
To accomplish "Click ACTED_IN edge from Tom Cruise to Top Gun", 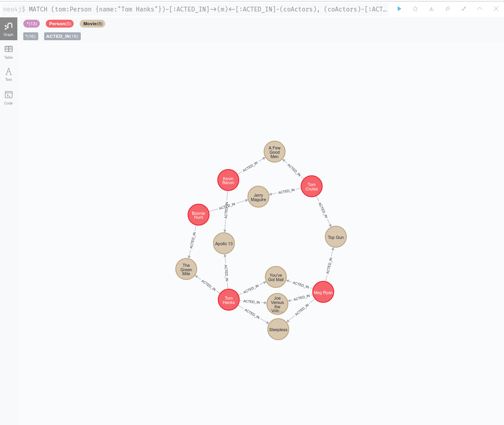I will 323,210.
